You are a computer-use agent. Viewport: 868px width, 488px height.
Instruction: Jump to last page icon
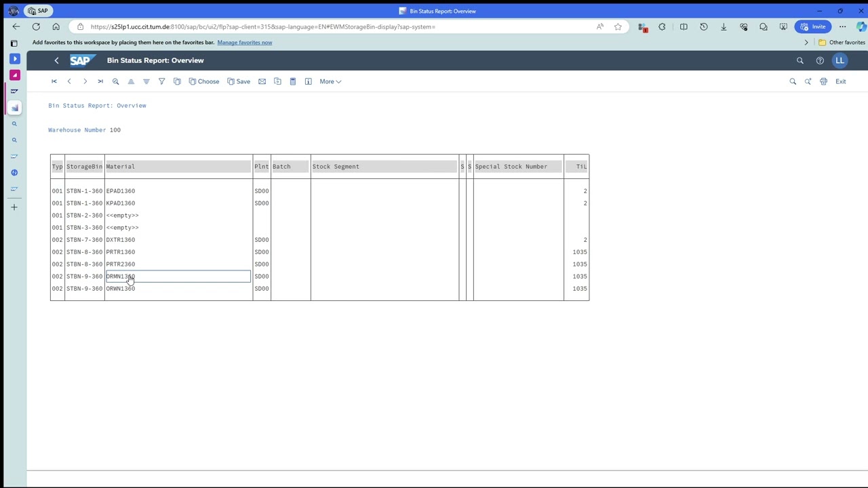tap(100, 81)
